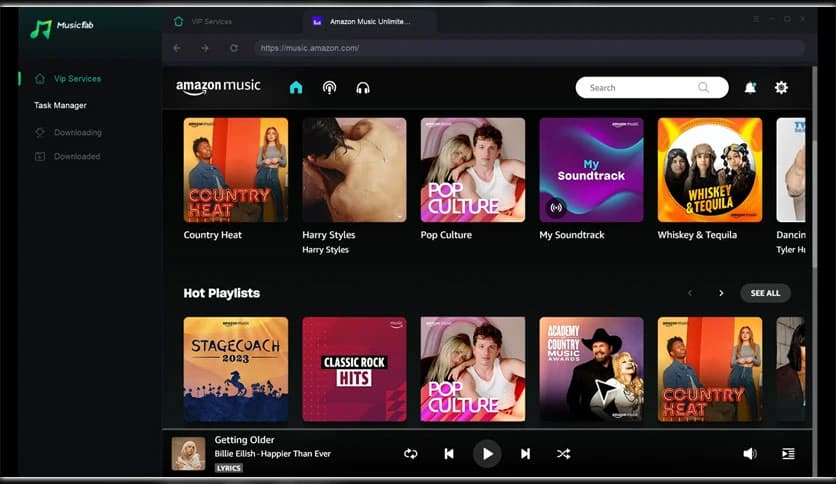Click the My Soundtrack title text
Image resolution: width=836 pixels, height=484 pixels.
pos(572,235)
